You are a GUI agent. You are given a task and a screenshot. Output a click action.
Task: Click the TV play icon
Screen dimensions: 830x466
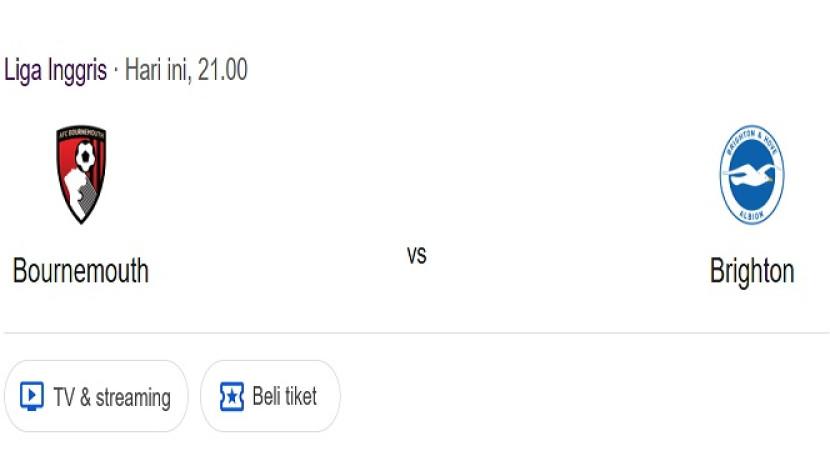point(32,397)
